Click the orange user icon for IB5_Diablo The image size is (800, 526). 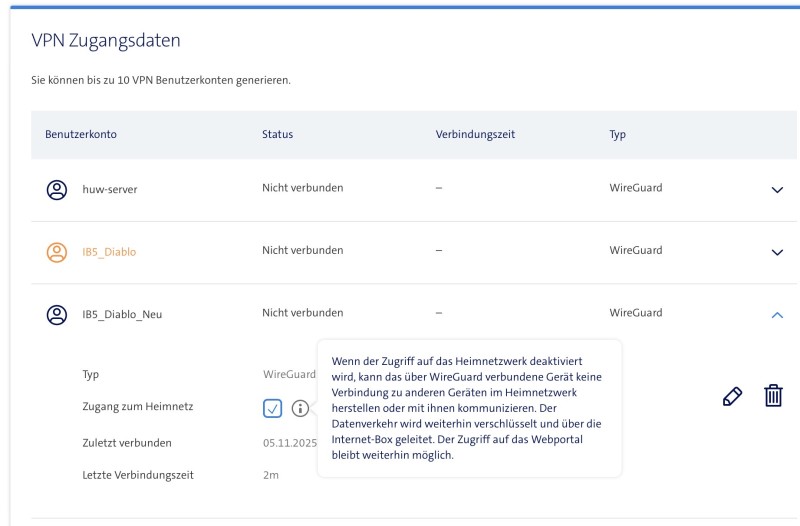click(x=57, y=251)
